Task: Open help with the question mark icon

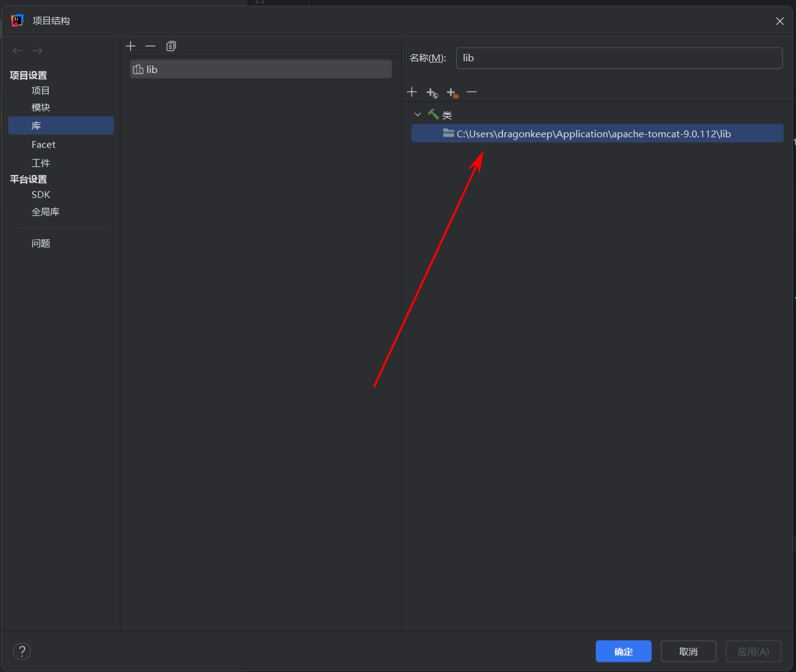Action: (22, 651)
